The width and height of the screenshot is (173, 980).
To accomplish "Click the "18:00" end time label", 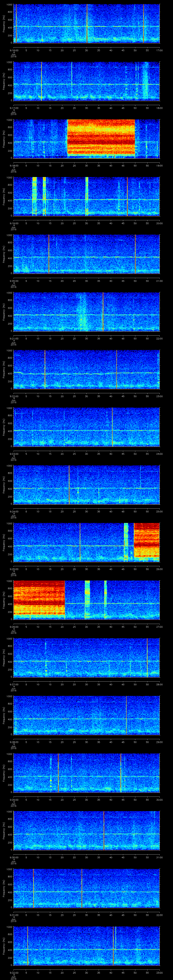I will click(x=159, y=108).
